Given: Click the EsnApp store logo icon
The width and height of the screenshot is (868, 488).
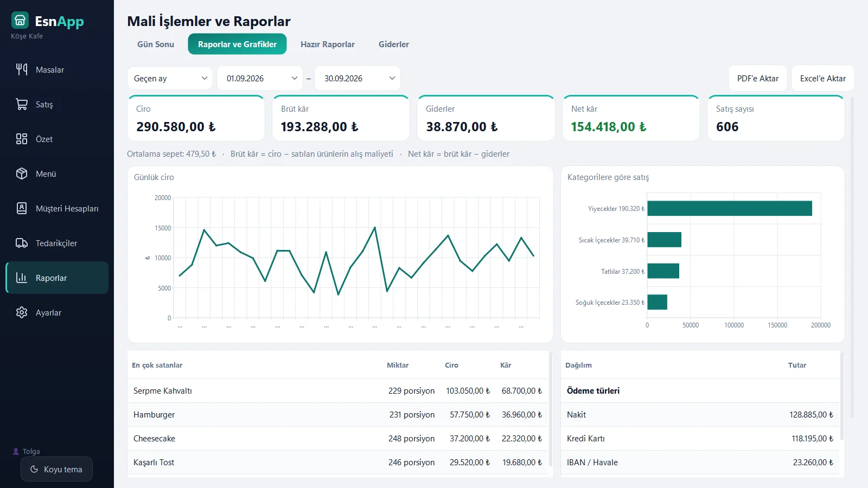Looking at the screenshot, I should [20, 21].
